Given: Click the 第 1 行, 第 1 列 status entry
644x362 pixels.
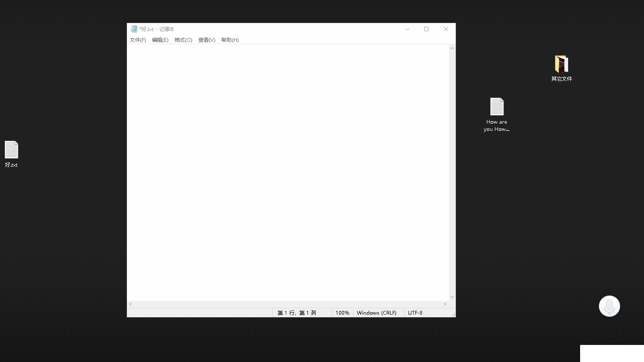Looking at the screenshot, I should [297, 313].
